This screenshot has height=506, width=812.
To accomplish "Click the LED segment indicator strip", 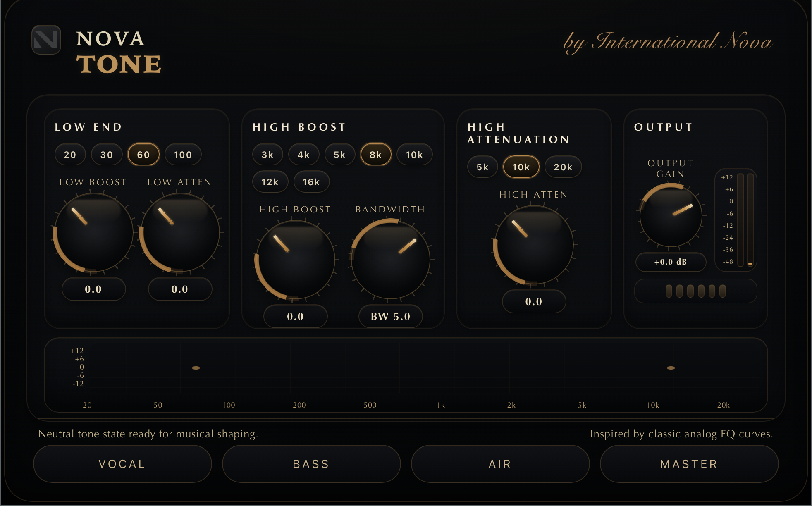I will [x=696, y=291].
